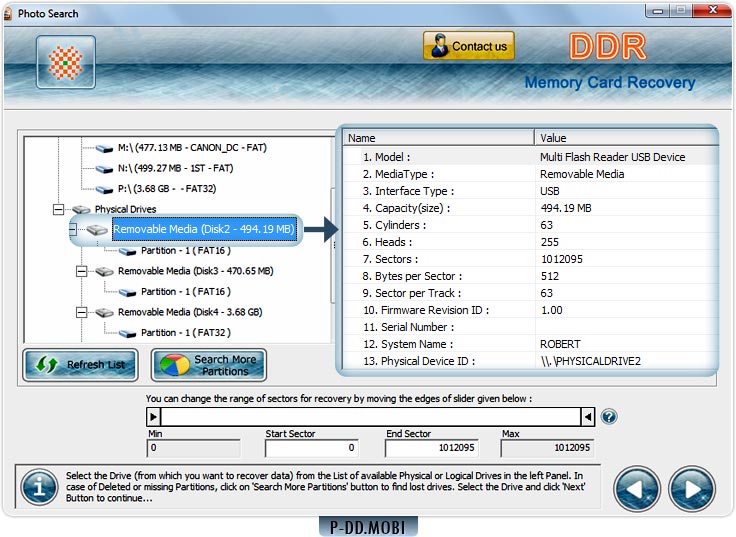Click the checkered Photo Search logo icon

tap(66, 62)
